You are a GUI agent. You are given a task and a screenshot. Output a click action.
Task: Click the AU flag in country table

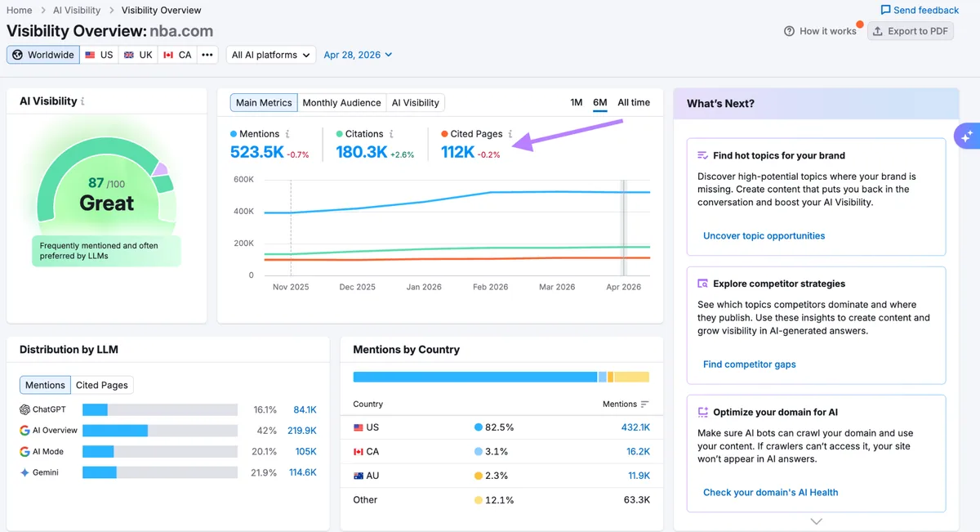pyautogui.click(x=359, y=476)
